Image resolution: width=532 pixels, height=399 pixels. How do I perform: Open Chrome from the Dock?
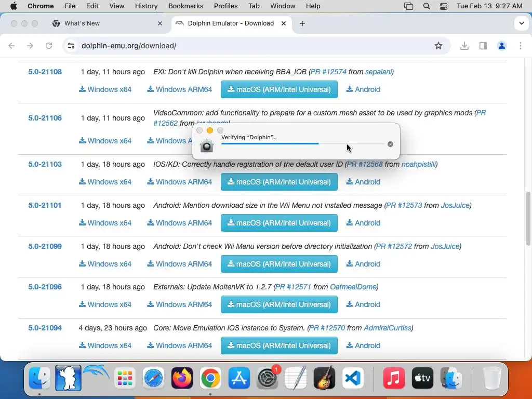tap(210, 378)
